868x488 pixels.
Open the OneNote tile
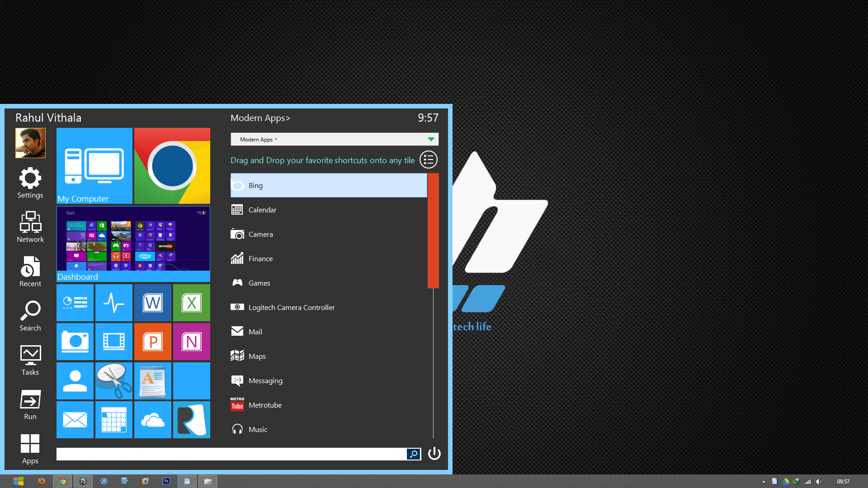pos(191,342)
